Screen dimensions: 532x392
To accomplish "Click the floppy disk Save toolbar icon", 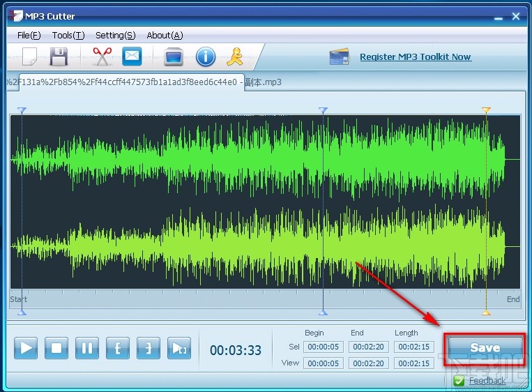I will click(59, 56).
